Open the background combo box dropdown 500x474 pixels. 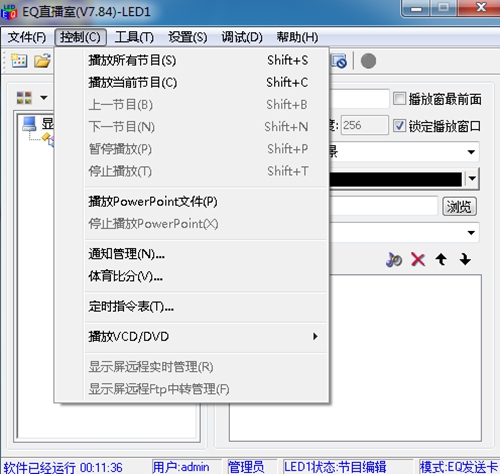(471, 152)
